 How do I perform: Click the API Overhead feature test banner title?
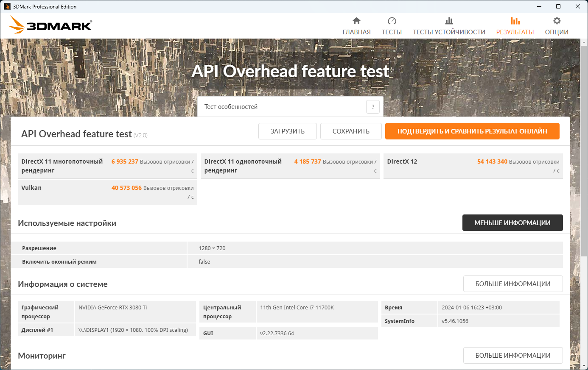291,71
